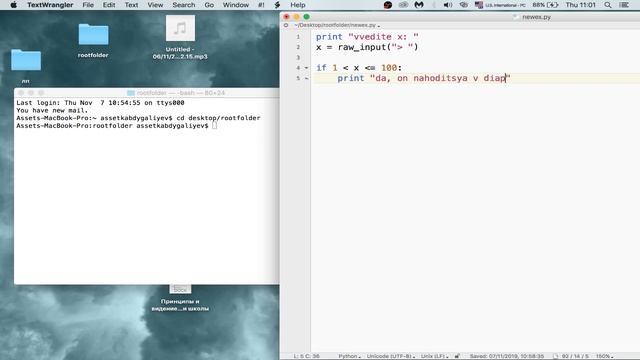This screenshot has height=360, width=640.
Task: Open Notification Center
Action: click(624, 5)
